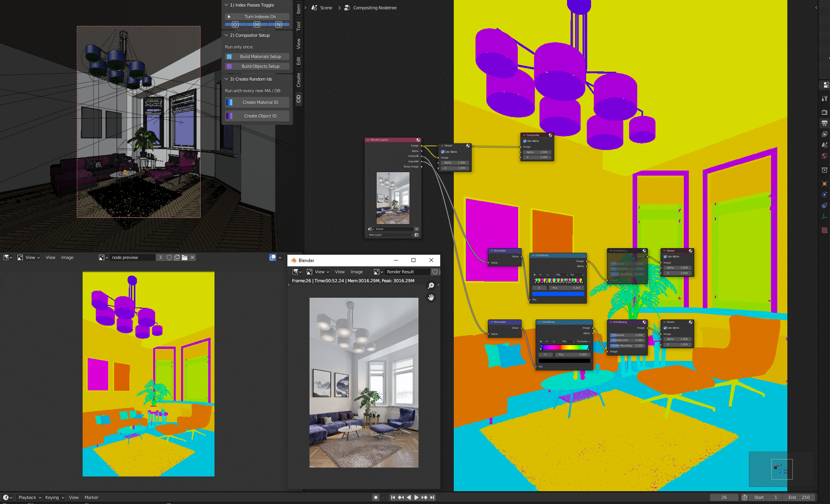This screenshot has width=830, height=504.
Task: Toggle Use Alpha on the Composite node
Action: [x=525, y=141]
